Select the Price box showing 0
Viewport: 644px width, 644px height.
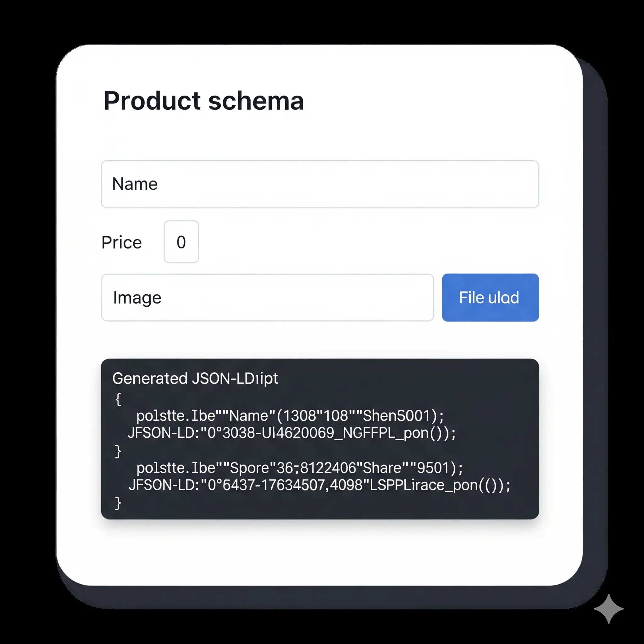[181, 242]
